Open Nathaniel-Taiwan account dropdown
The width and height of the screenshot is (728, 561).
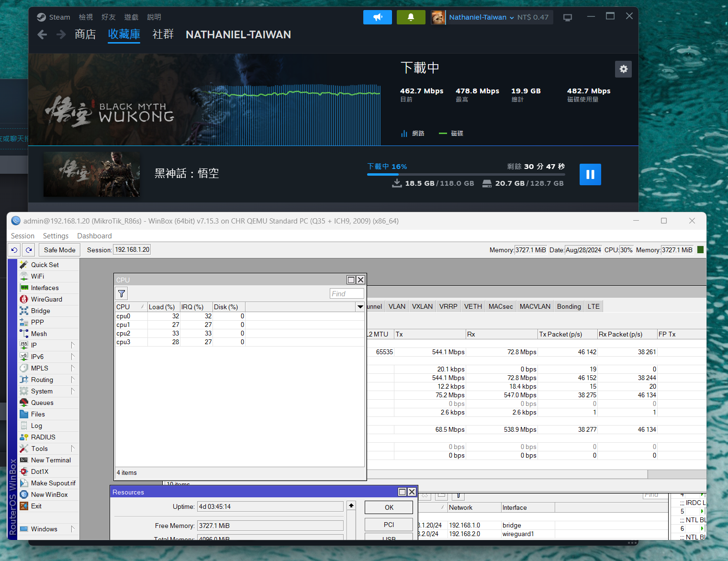coord(482,17)
